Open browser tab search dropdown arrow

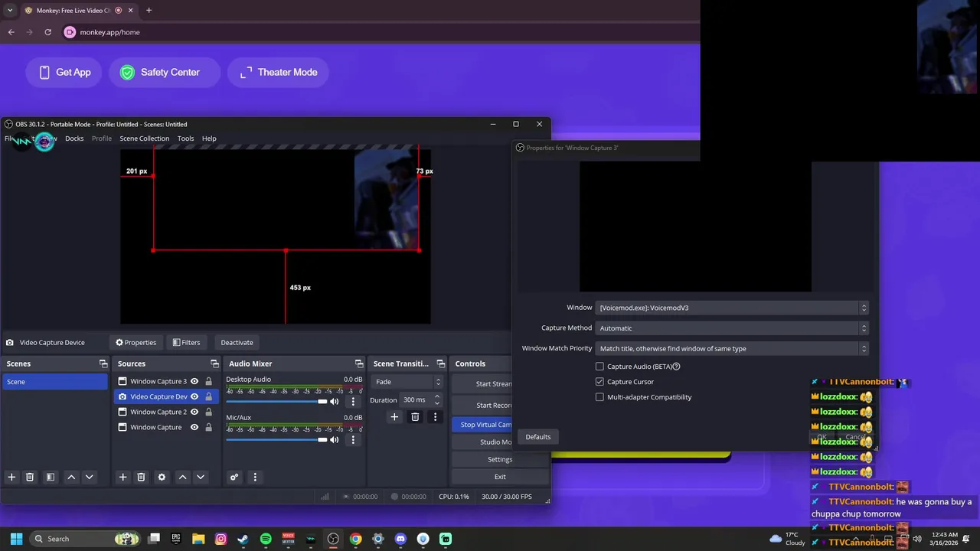(9, 10)
